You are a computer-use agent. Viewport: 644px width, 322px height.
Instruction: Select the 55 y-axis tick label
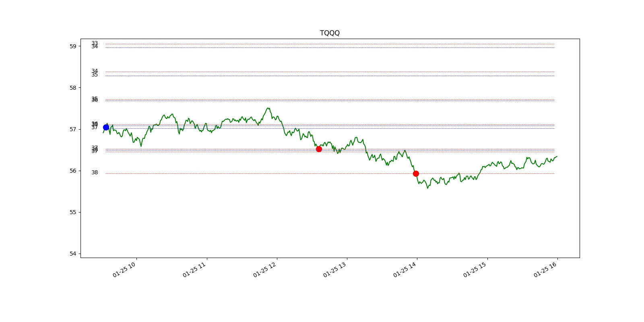pos(73,212)
